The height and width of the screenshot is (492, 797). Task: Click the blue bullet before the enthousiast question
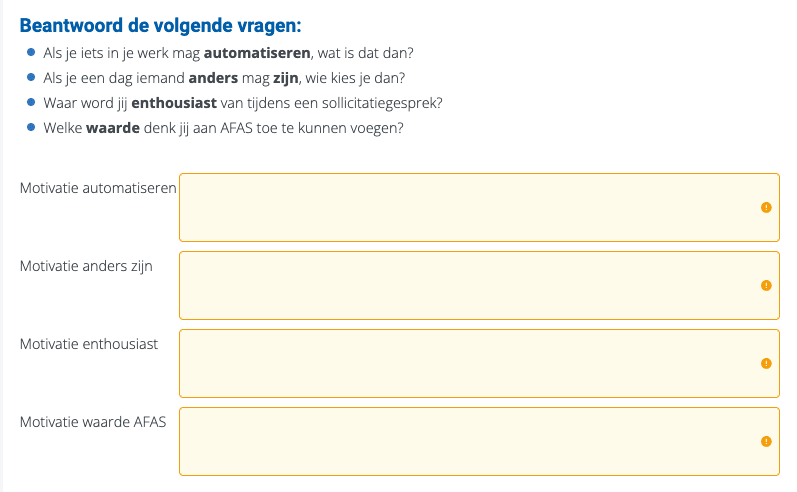point(31,102)
